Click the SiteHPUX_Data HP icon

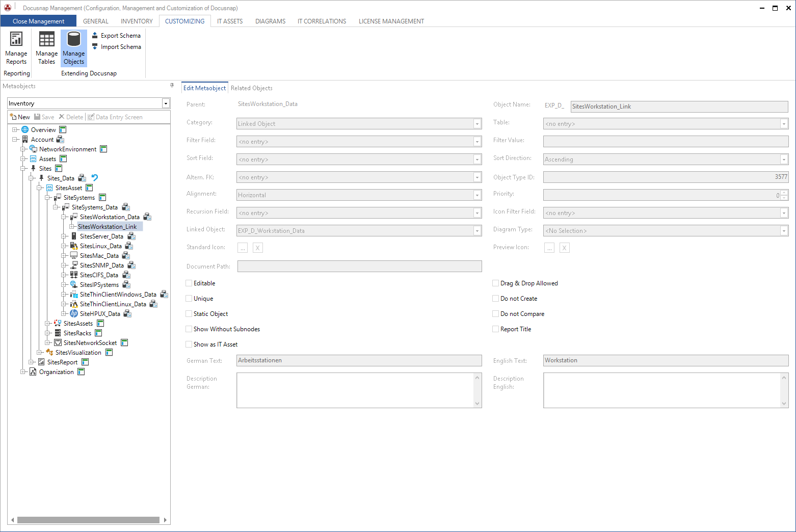click(x=74, y=313)
